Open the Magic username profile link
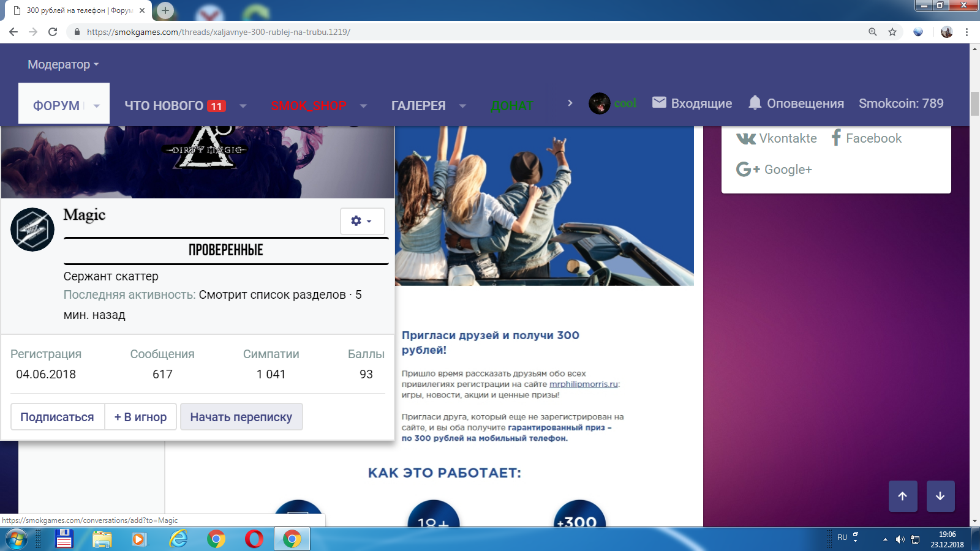The height and width of the screenshot is (551, 980). tap(85, 215)
